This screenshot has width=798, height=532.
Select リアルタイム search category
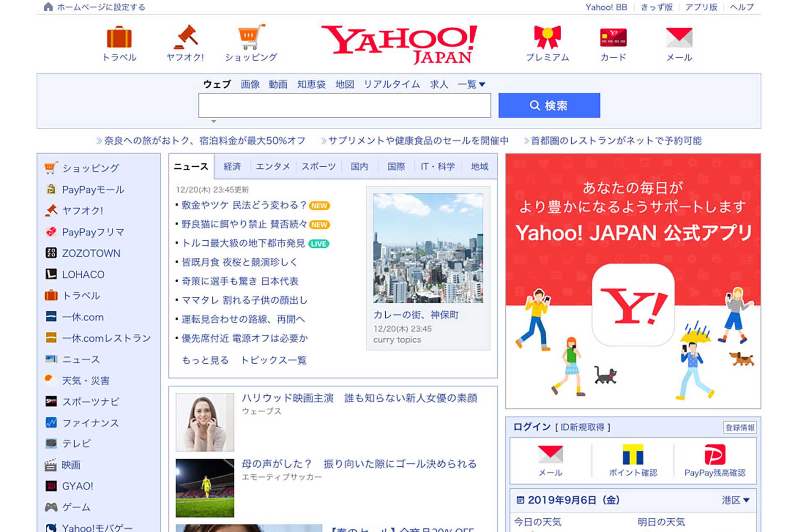tap(392, 84)
